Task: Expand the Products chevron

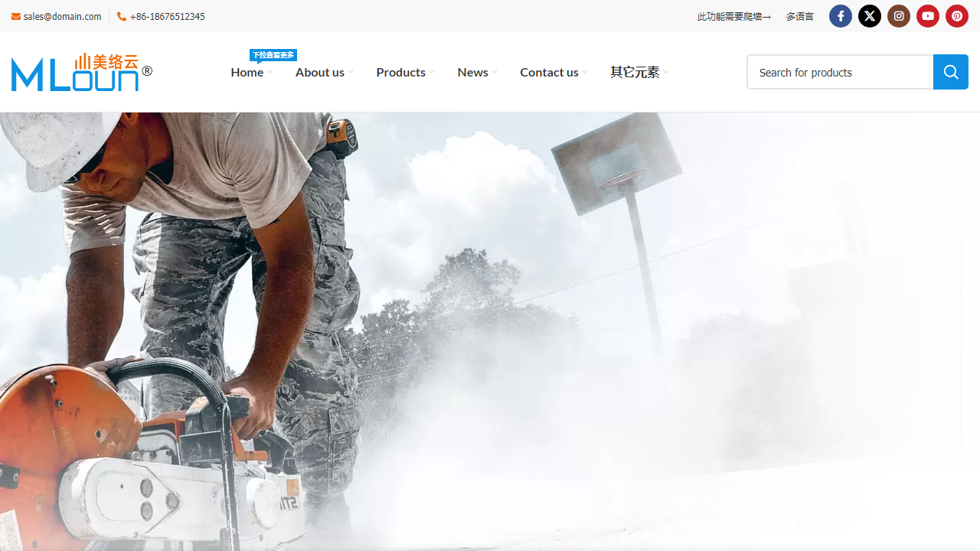Action: [x=432, y=73]
